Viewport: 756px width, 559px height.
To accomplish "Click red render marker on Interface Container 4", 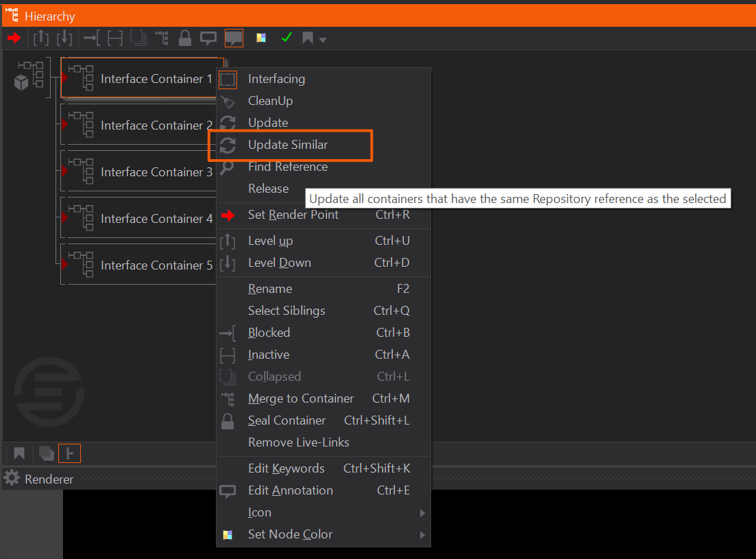I will [x=64, y=217].
